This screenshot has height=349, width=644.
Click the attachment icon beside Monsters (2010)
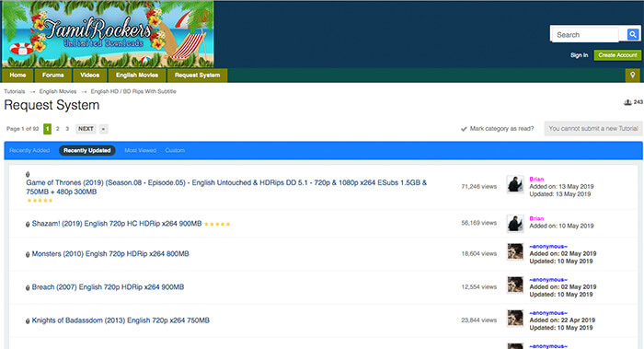click(x=28, y=254)
